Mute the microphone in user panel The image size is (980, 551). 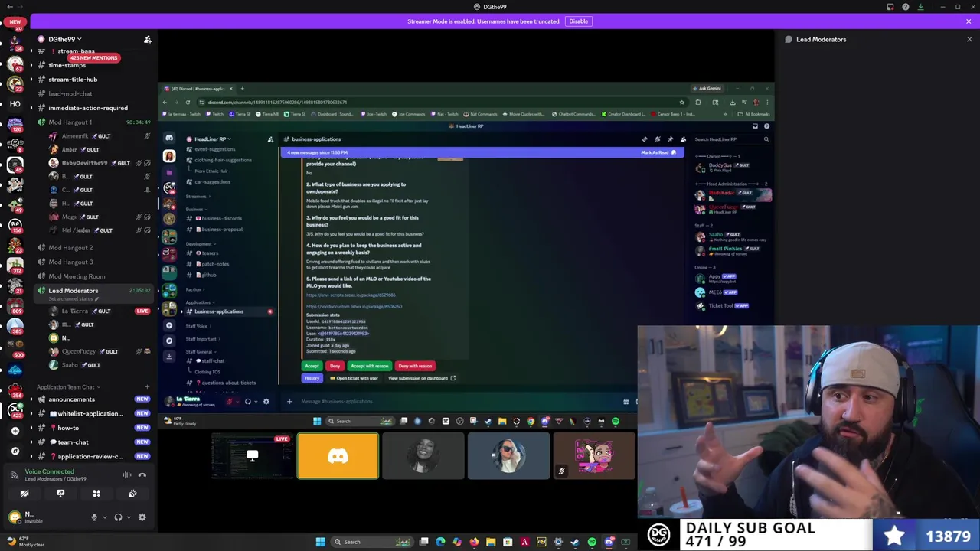tap(94, 517)
